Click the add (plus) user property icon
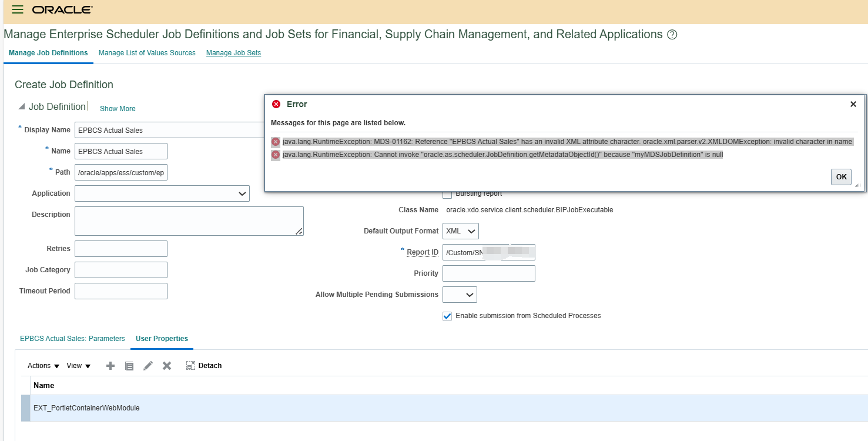The image size is (868, 441). tap(110, 366)
